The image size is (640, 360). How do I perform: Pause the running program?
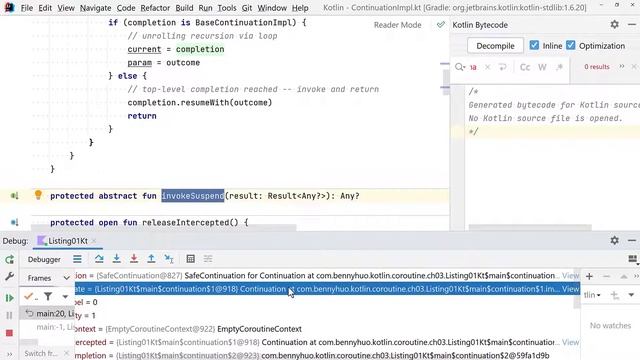pyautogui.click(x=9, y=316)
